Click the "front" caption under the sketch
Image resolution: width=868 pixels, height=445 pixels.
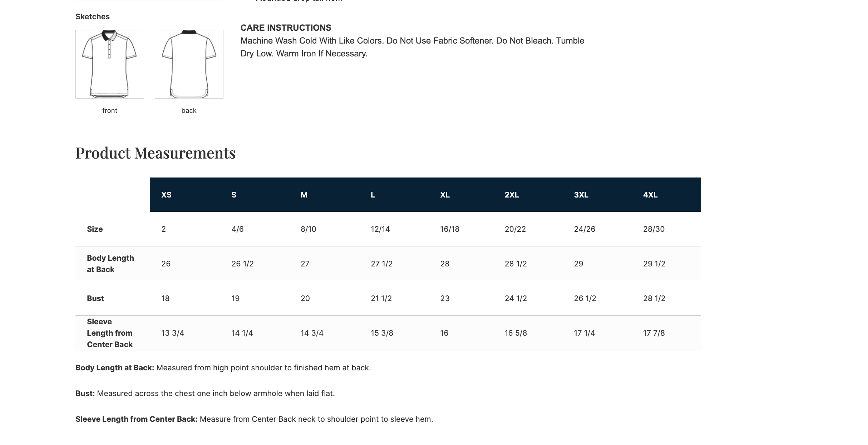click(x=109, y=111)
